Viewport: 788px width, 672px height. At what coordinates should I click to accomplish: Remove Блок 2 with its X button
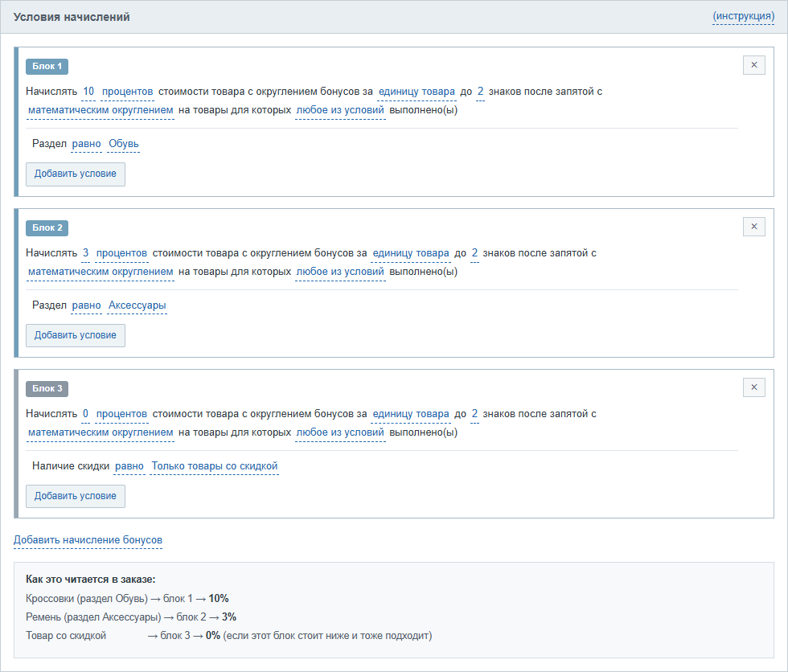[754, 227]
